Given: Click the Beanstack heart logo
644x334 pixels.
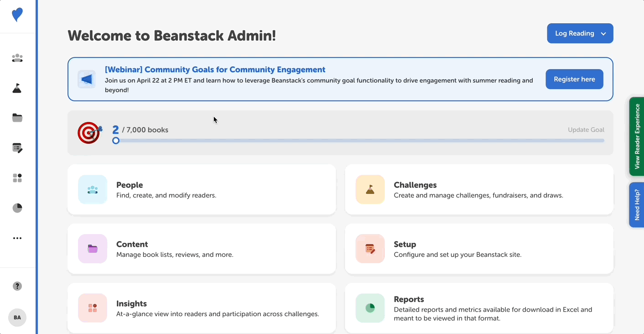Looking at the screenshot, I should coord(17,14).
